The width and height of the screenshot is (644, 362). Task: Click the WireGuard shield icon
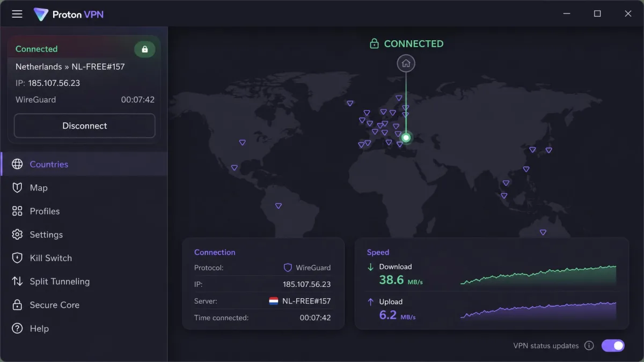(x=288, y=267)
